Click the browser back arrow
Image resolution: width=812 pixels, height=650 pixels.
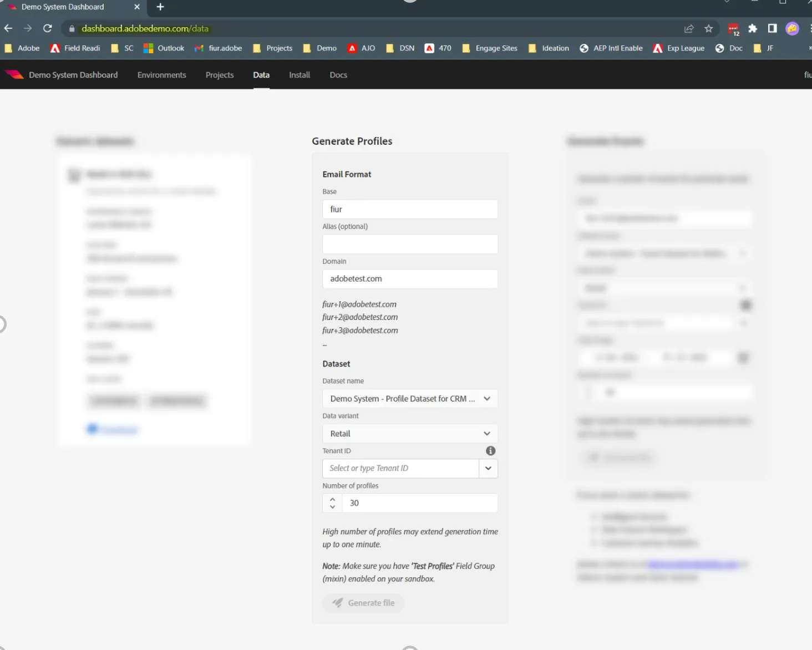point(8,28)
